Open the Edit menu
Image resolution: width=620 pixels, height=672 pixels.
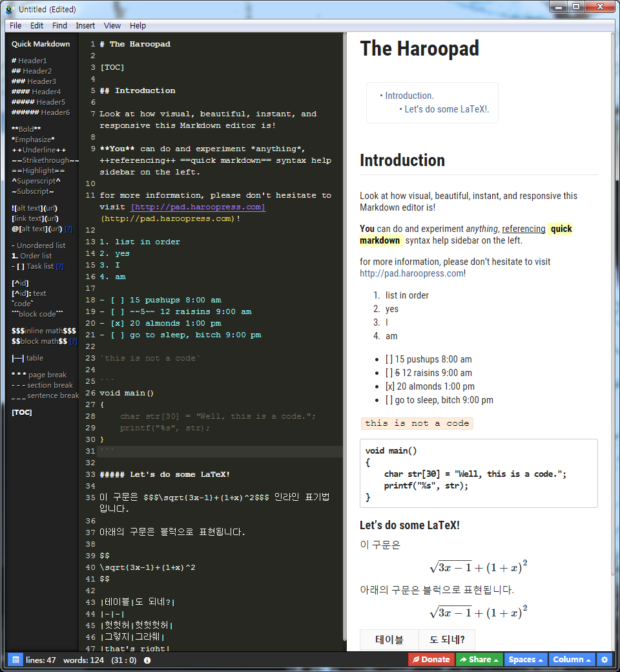click(37, 26)
